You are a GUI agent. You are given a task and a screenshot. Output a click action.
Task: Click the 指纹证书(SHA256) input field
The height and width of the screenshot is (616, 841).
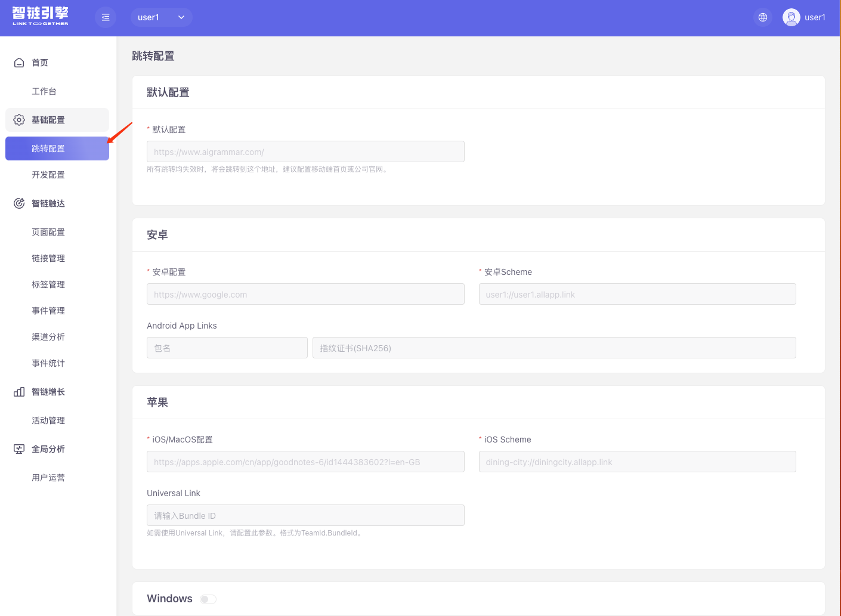click(x=554, y=348)
